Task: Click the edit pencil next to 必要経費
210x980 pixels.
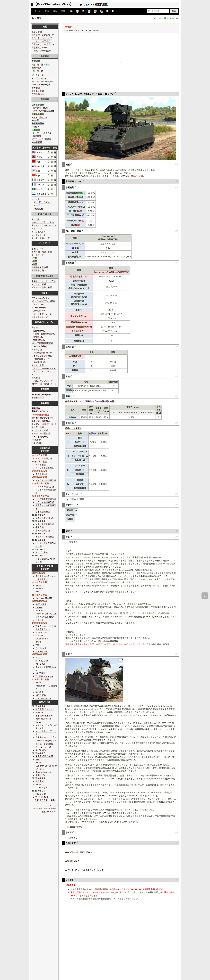Action: 75,187
